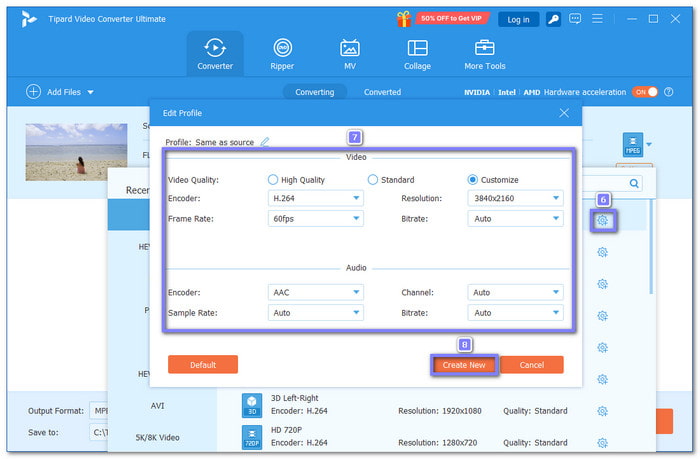Expand the video Encoder H.264 dropdown
The width and height of the screenshot is (700, 459).
point(316,198)
